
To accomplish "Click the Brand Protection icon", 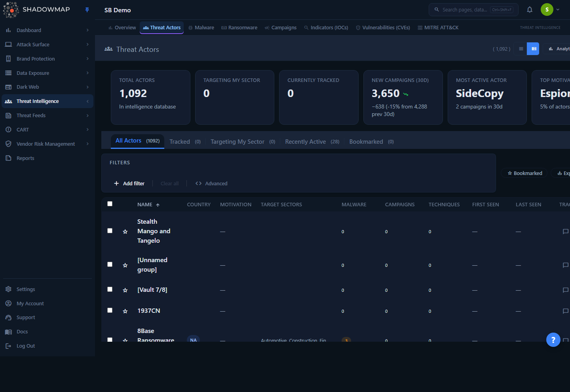I will coord(8,59).
